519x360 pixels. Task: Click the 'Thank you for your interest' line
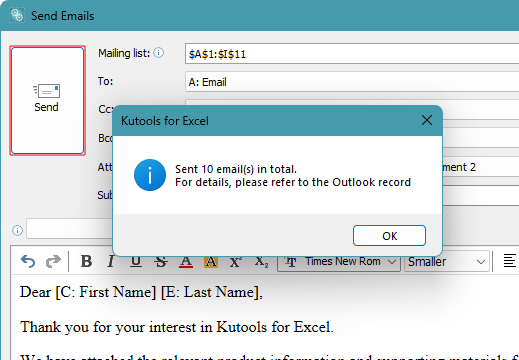point(177,327)
